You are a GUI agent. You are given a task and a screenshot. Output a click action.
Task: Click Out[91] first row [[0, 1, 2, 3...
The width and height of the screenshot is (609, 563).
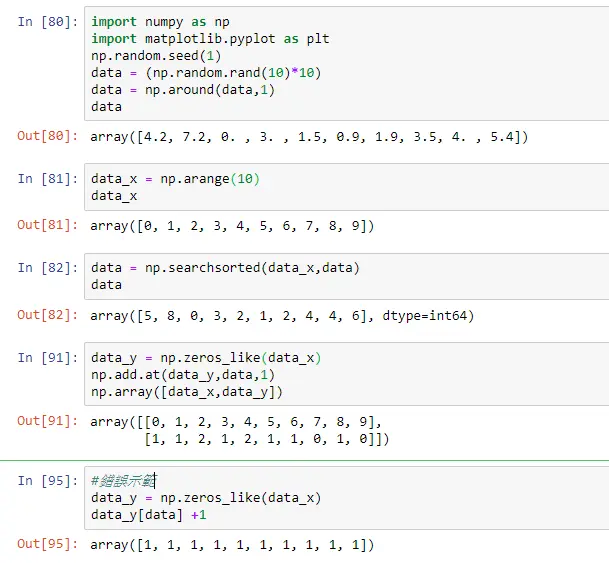coord(236,422)
